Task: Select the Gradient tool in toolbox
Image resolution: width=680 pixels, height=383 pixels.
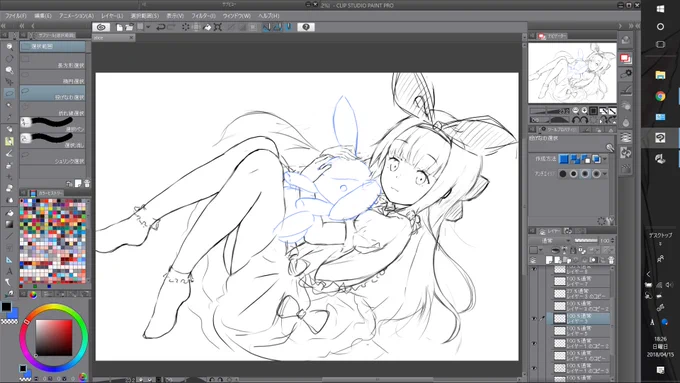Action: click(9, 224)
